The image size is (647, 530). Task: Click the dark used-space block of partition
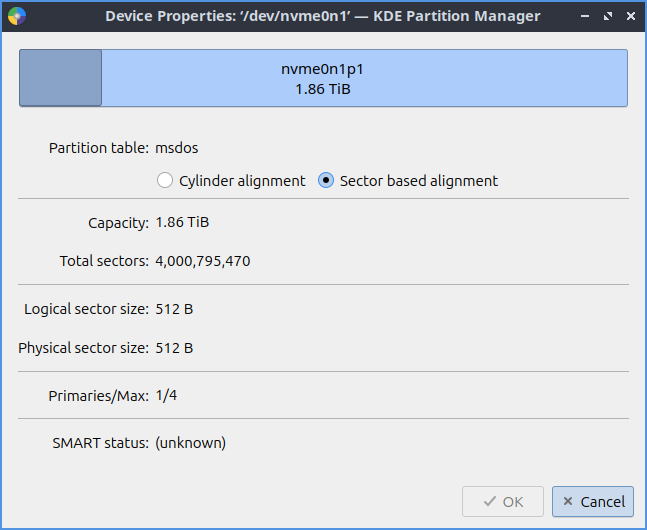[61, 78]
